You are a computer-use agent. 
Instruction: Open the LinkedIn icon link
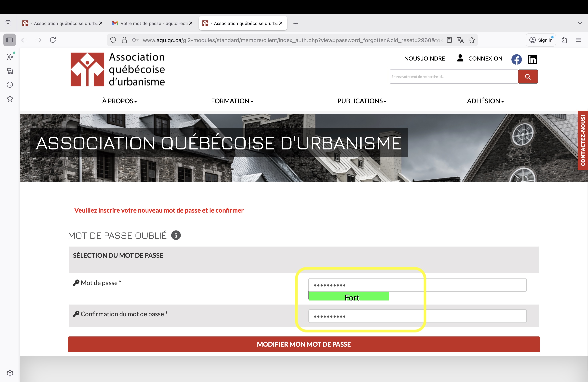pyautogui.click(x=532, y=59)
